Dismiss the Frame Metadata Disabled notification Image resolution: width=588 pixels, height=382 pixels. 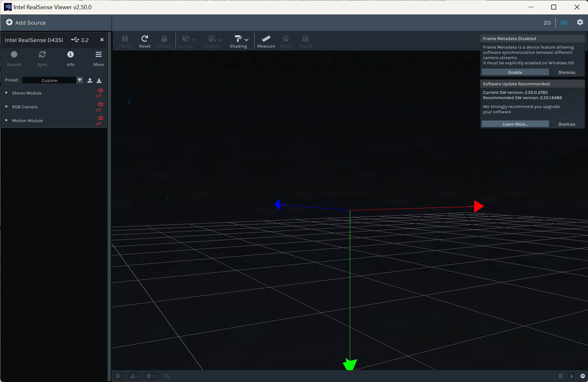point(567,72)
